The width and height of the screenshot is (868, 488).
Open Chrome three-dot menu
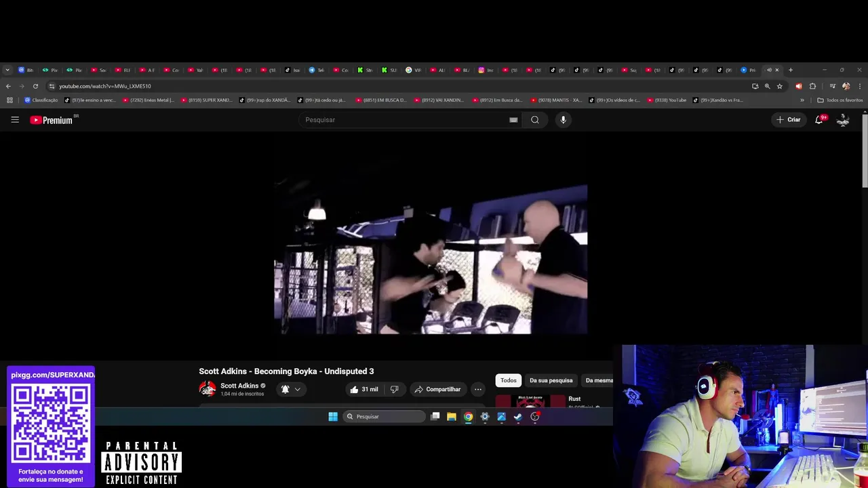860,86
